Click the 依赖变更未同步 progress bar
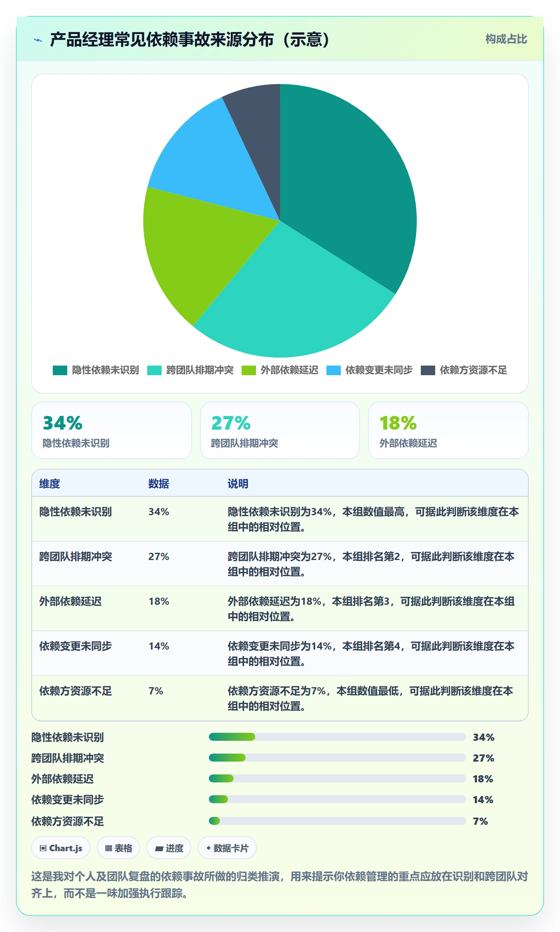 [337, 799]
